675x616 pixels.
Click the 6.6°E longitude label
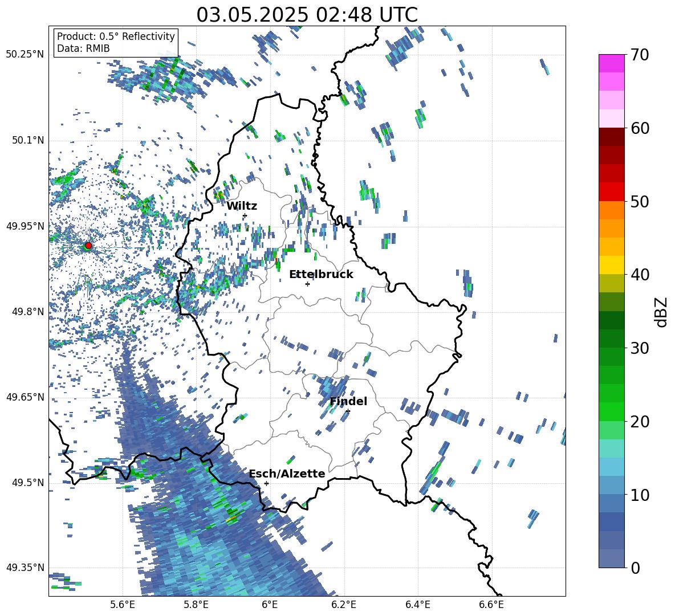[491, 605]
